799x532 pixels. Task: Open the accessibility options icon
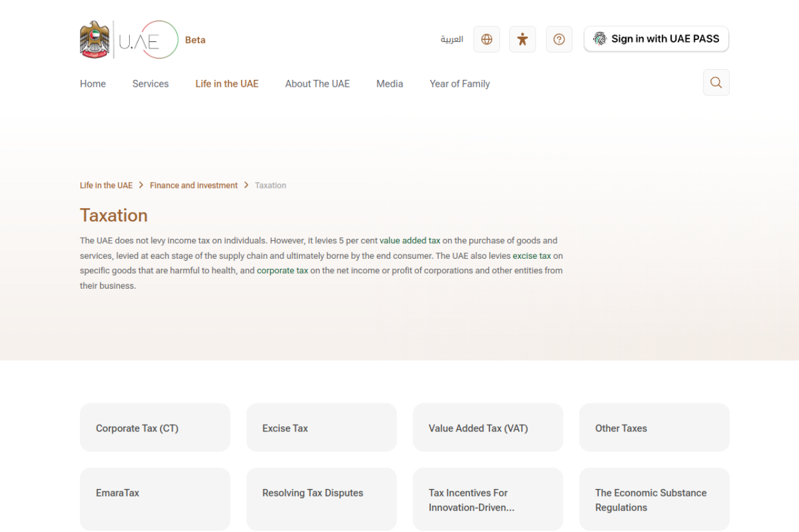pos(522,39)
